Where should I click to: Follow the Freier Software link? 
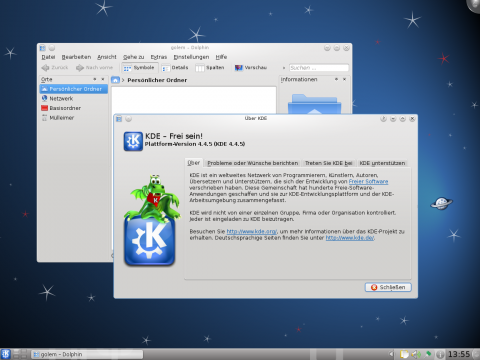point(368,181)
